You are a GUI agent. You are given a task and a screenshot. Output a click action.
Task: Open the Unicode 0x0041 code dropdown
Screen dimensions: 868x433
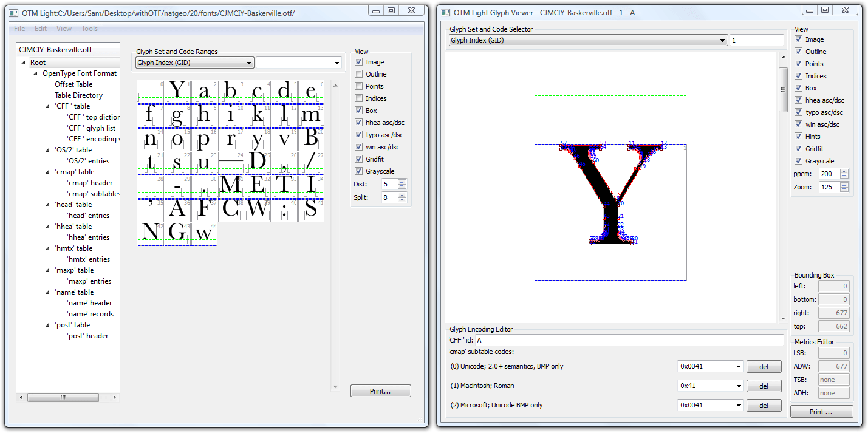739,366
